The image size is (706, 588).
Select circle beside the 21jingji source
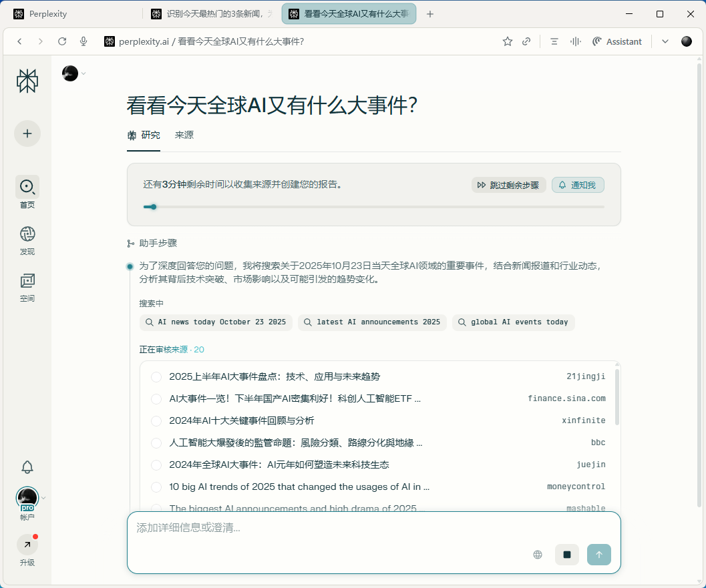pyautogui.click(x=156, y=377)
